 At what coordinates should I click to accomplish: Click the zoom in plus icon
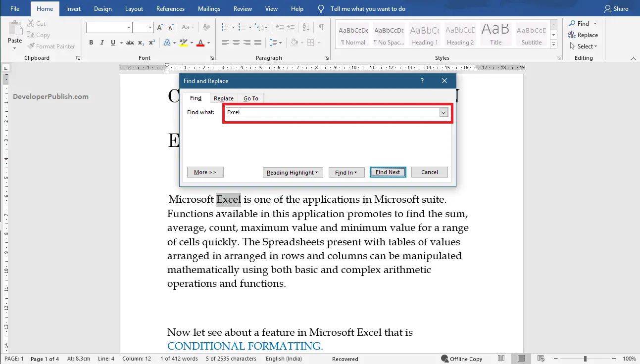coord(614,359)
